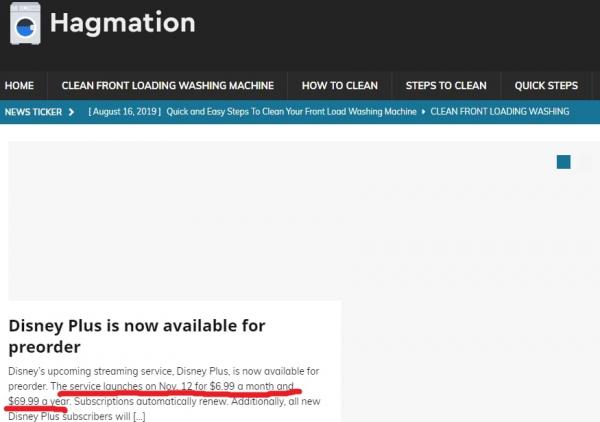
Task: Click the small arrow separator in ticker
Action: [424, 112]
